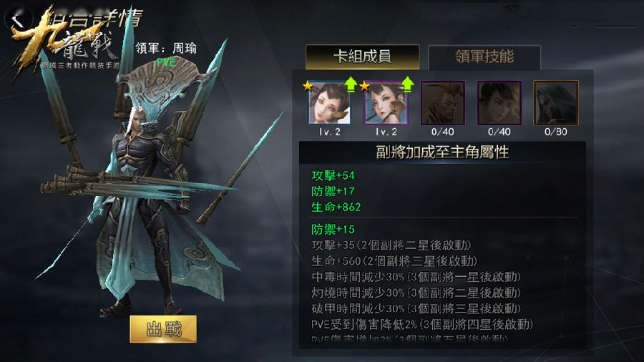Open locked general slot showing second 0/40
644x362 pixels.
[x=499, y=103]
